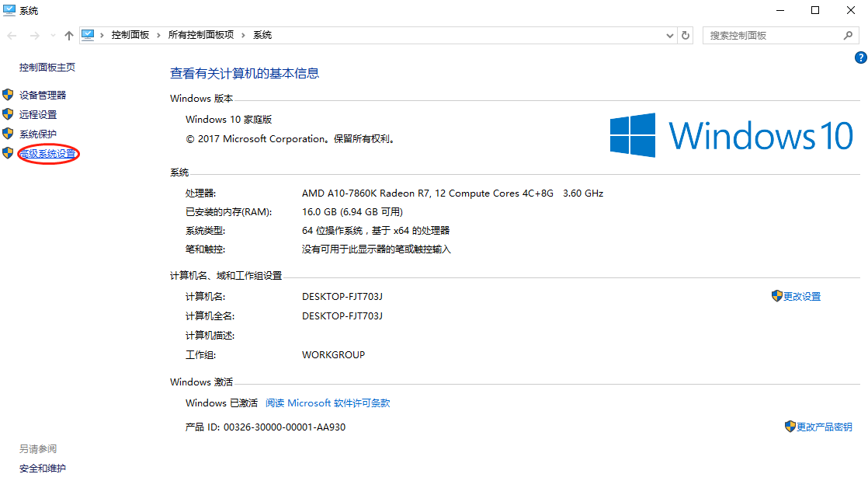This screenshot has width=868, height=488.
Task: Select 控制面板 in the breadcrumb path
Action: pyautogui.click(x=130, y=35)
